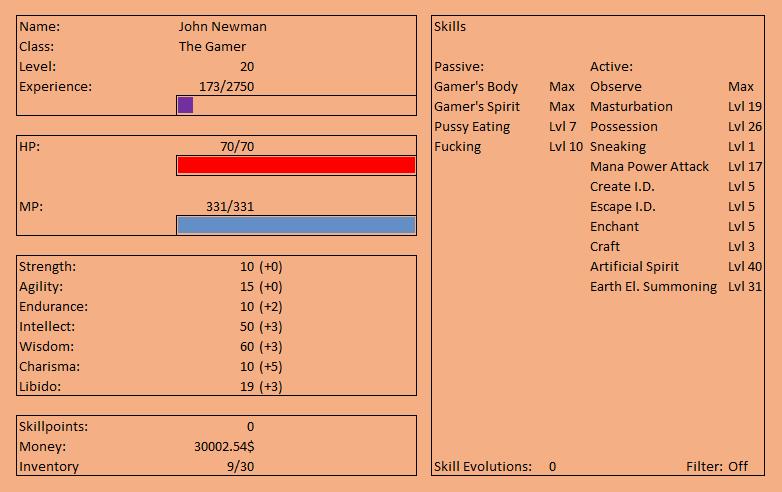Click the 'Level:' label
Screen dimensions: 782x492
pos(37,66)
